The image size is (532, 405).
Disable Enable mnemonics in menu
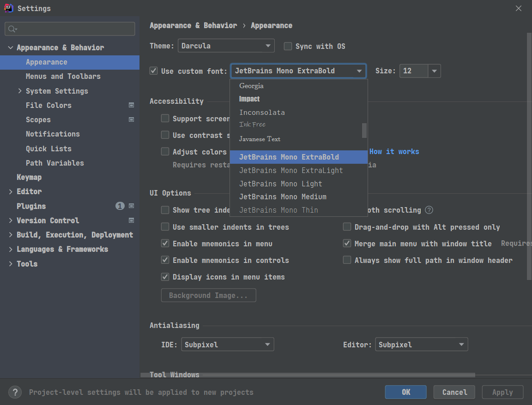coord(165,244)
